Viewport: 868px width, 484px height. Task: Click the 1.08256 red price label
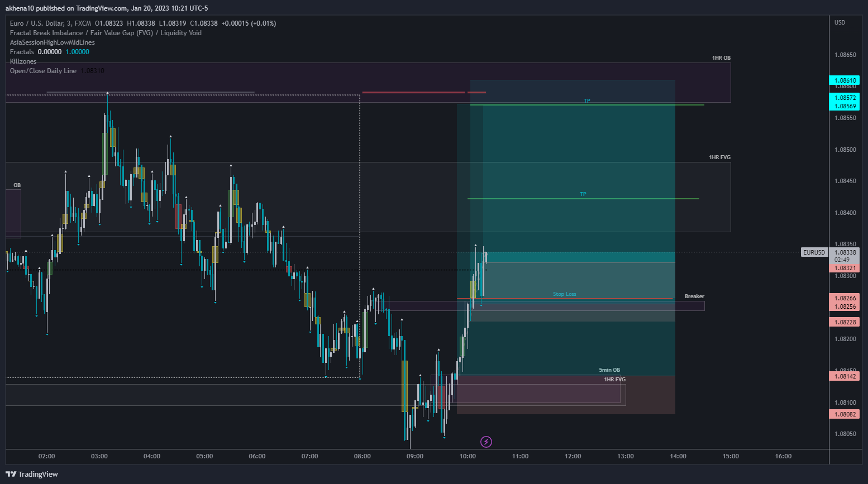[845, 306]
